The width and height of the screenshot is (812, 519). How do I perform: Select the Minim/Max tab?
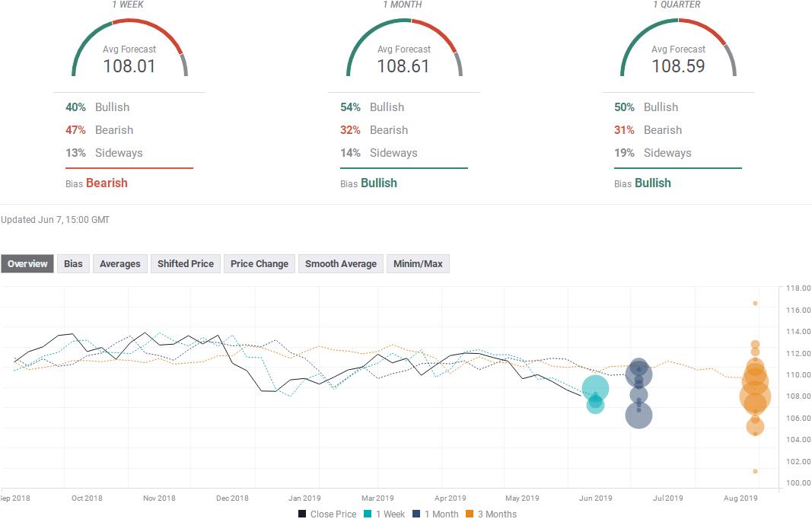[x=418, y=264]
